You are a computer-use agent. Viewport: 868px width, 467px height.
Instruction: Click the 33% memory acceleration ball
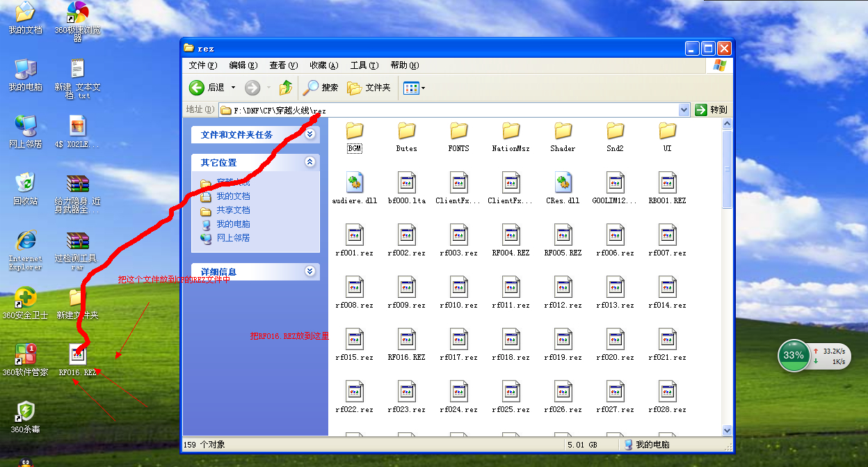click(794, 355)
